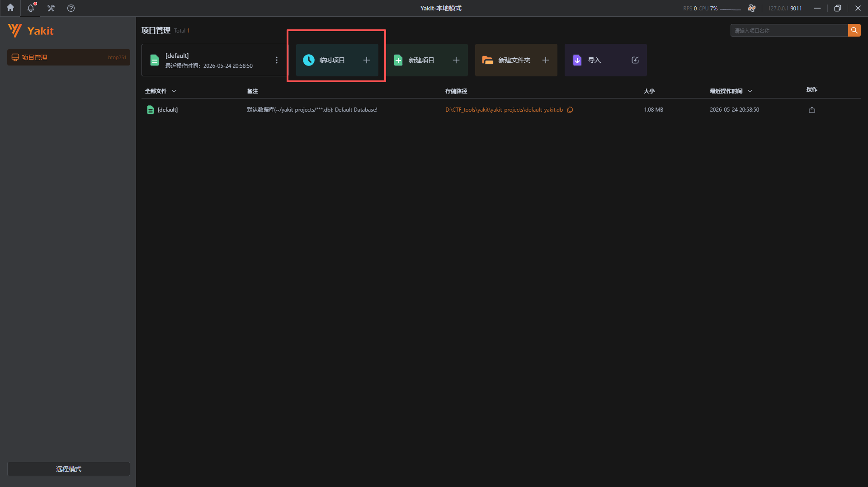The image size is (868, 487).
Task: Click the project name search field
Action: (x=789, y=30)
